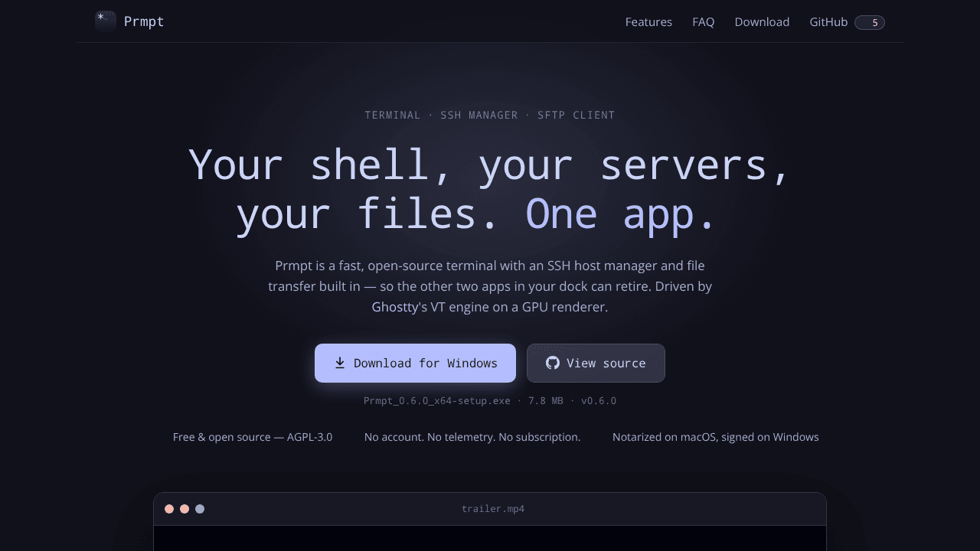The image size is (980, 551).
Task: Click the first red dot on trailer window
Action: (x=169, y=509)
